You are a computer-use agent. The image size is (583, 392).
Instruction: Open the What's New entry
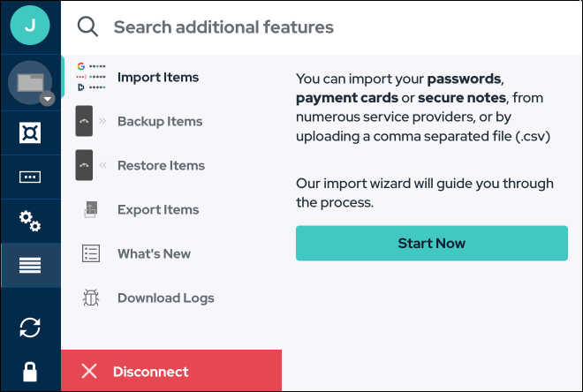click(x=154, y=253)
